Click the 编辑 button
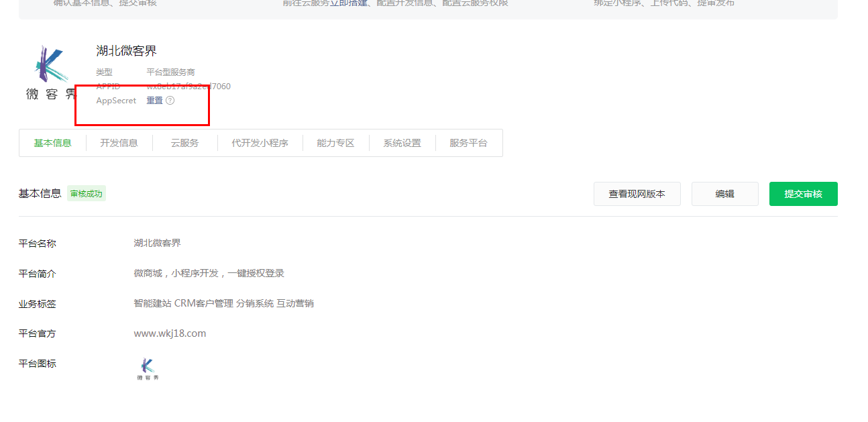Viewport: 868px width, 422px height. 725,194
